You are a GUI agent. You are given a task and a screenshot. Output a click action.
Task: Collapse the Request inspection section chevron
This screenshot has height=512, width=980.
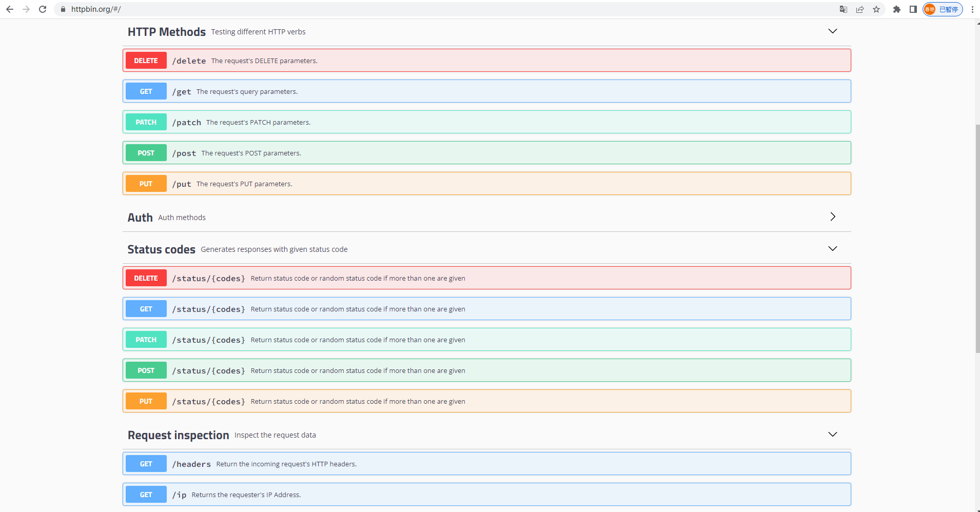832,435
